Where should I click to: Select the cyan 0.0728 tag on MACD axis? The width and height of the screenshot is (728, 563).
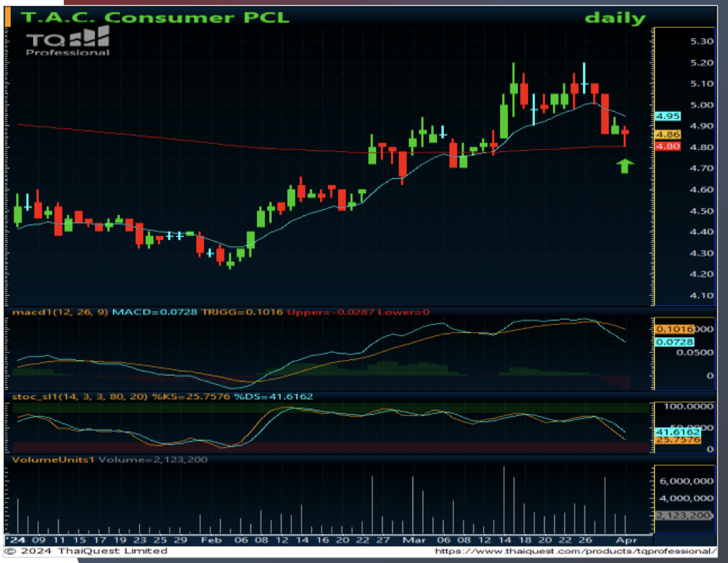coord(674,343)
